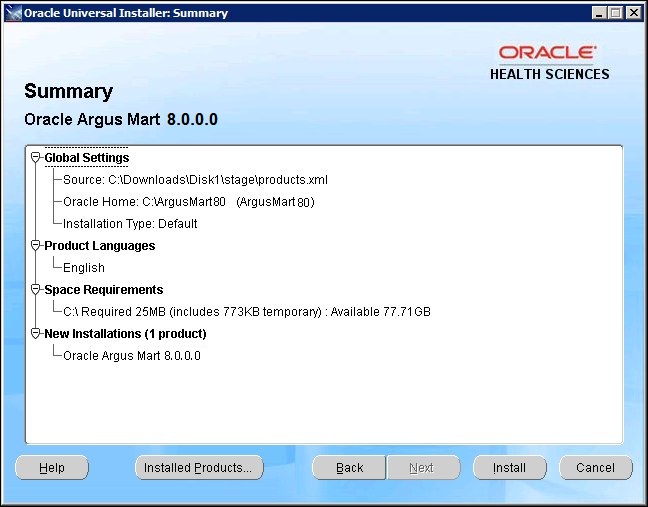The image size is (648, 507).
Task: Select the Global Settings heading
Action: (87, 157)
